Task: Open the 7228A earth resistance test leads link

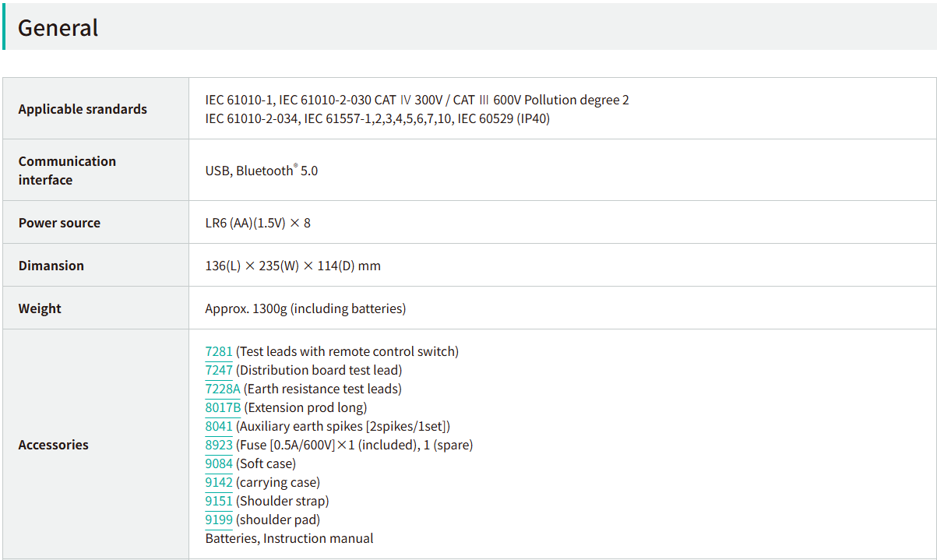Action: (223, 389)
